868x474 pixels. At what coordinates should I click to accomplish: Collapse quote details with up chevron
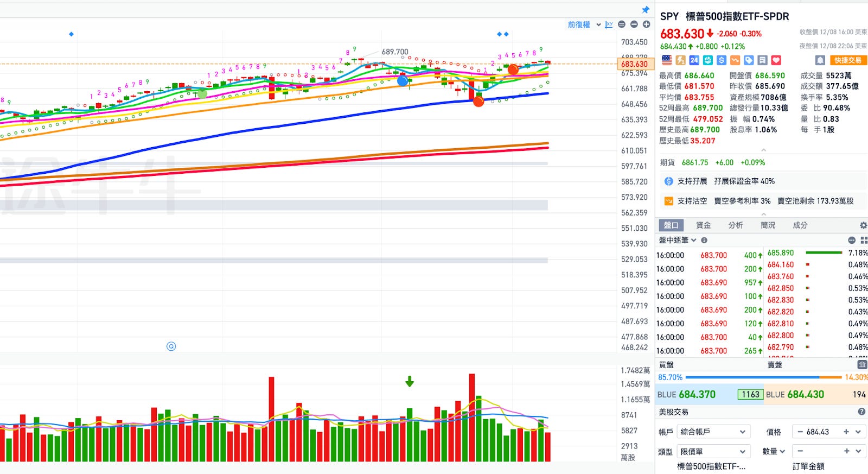(763, 150)
